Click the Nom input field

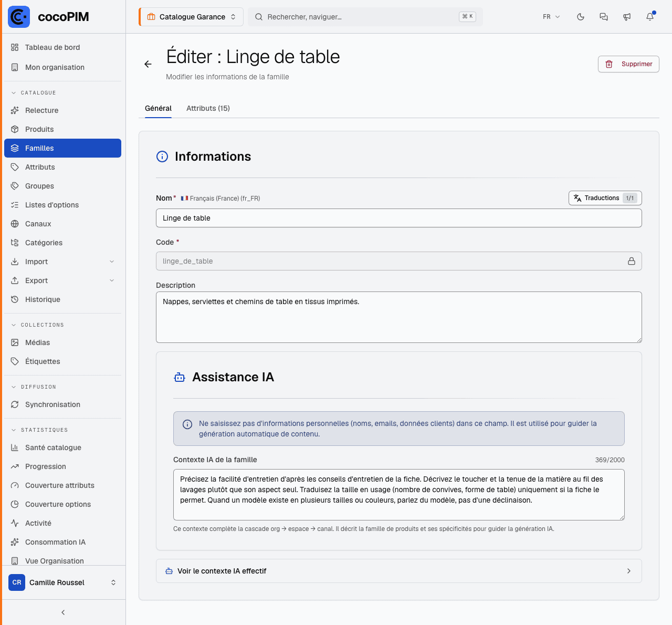point(399,218)
